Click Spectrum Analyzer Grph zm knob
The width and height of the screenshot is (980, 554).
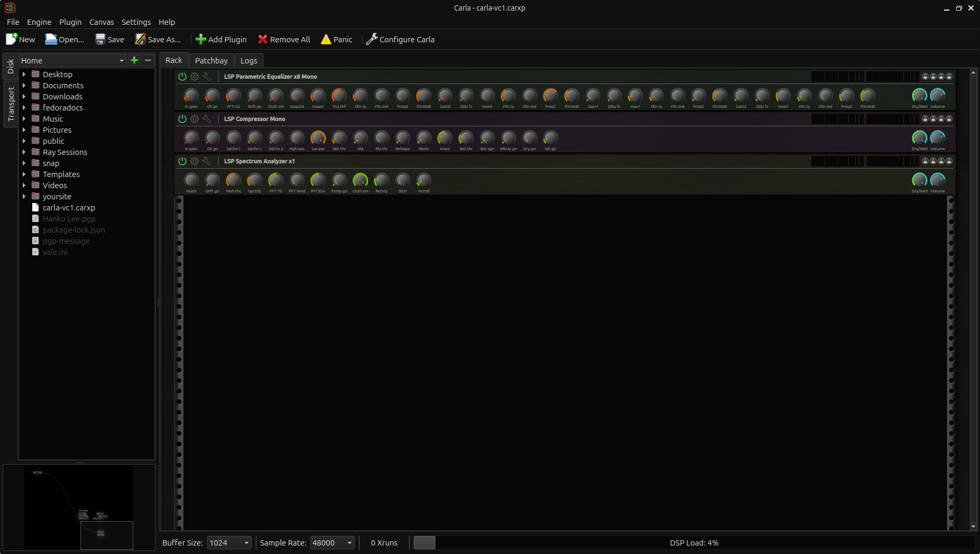point(360,180)
